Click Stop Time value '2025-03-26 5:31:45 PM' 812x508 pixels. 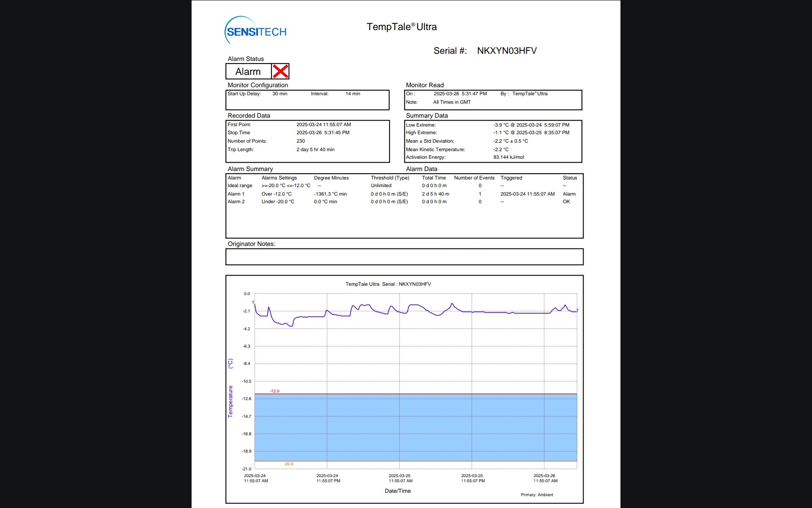pyautogui.click(x=323, y=133)
